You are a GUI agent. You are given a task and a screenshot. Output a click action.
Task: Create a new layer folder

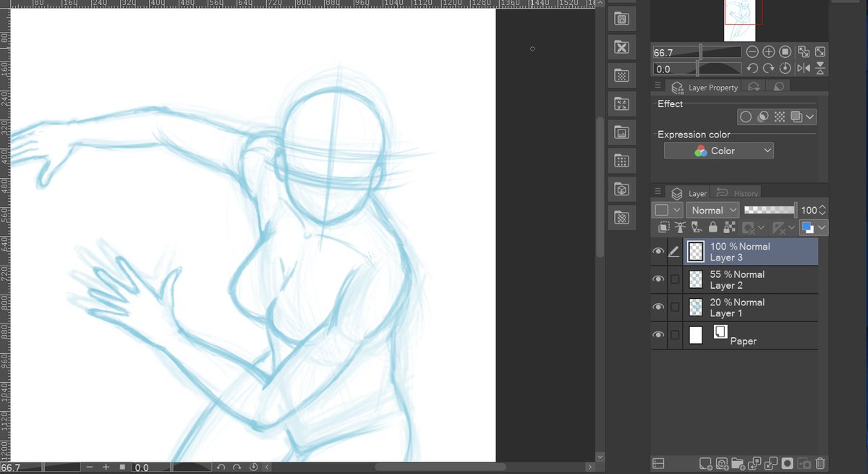pos(739,463)
